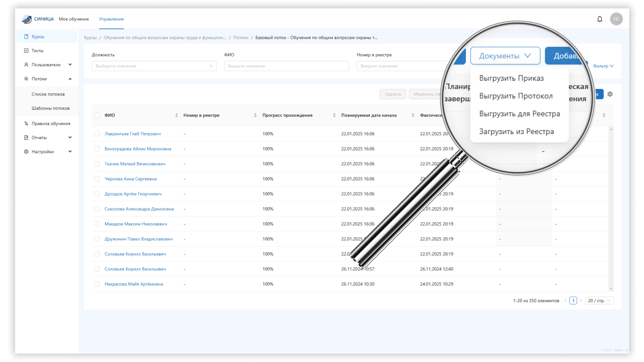The width and height of the screenshot is (644, 362).
Task: Click the Синица logo
Action: click(x=37, y=19)
